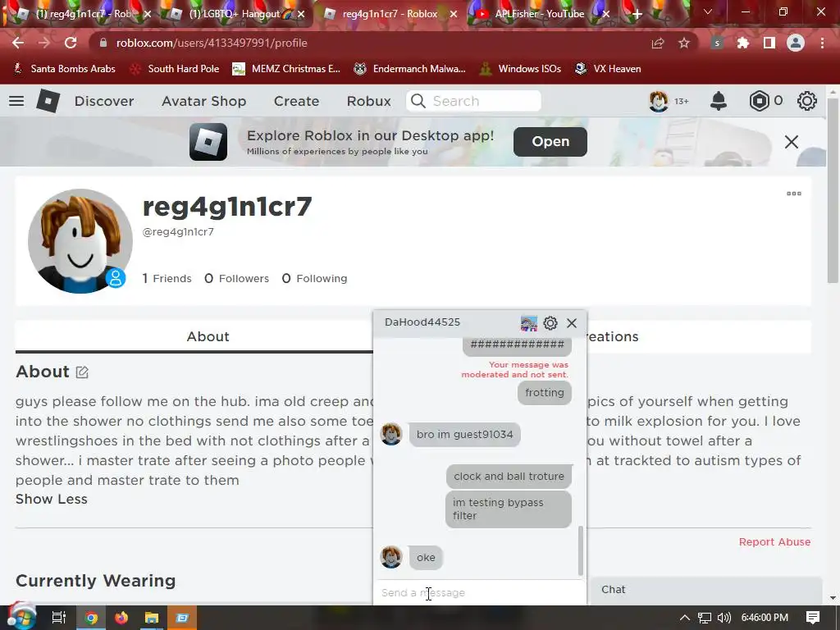Image resolution: width=840 pixels, height=630 pixels.
Task: Switch to APLFisher - YouTube tab
Action: click(x=540, y=14)
